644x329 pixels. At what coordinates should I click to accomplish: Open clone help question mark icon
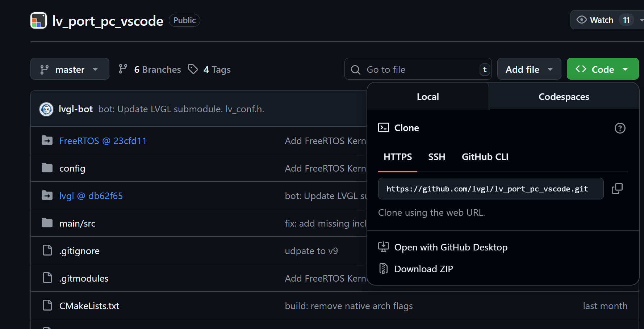(x=620, y=128)
